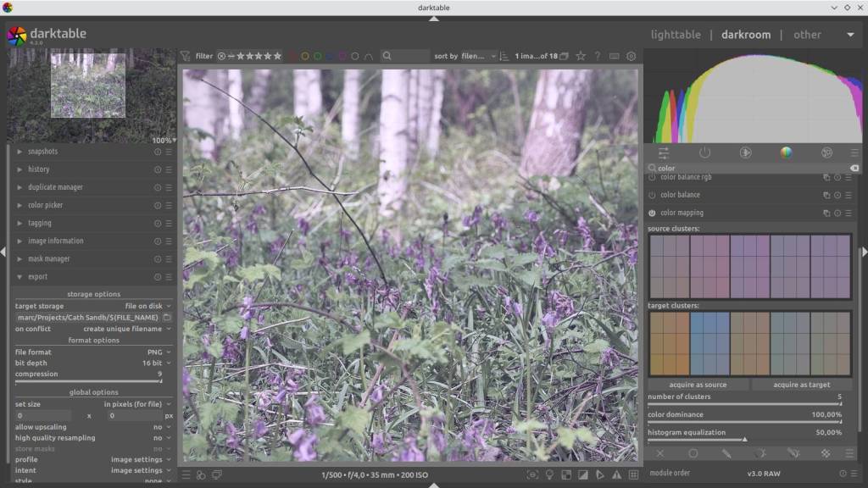Image resolution: width=868 pixels, height=488 pixels.
Task: Toggle ISO 12646 color assessment bulb
Action: click(549, 474)
